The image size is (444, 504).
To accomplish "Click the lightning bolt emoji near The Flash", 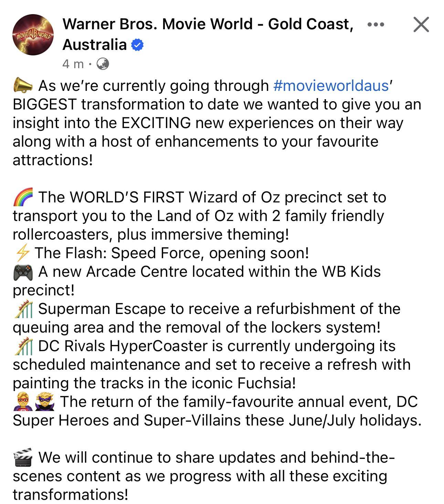I will [23, 253].
